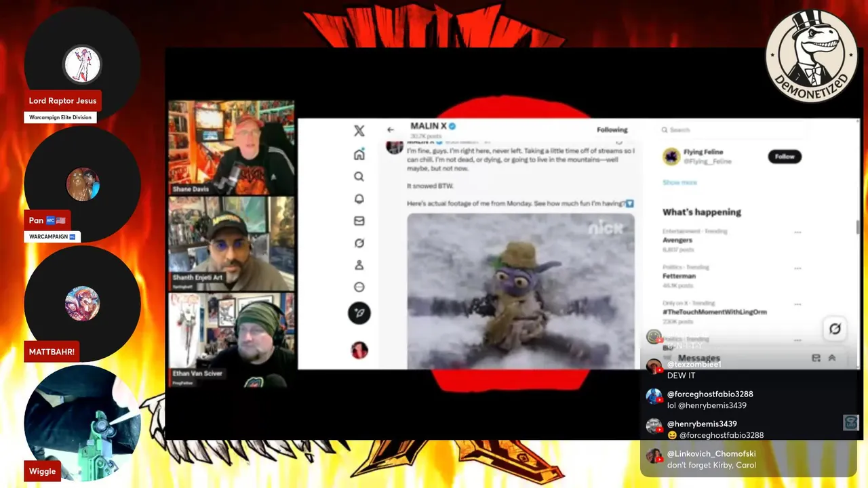Click Messages title in bottom drawer
Screen dimensions: 868x488
pyautogui.click(x=699, y=358)
